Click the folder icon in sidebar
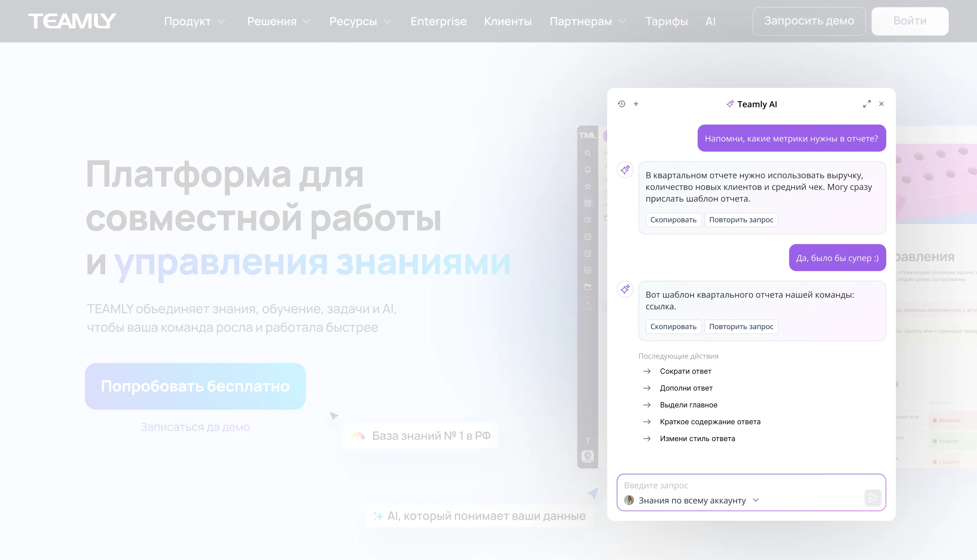The height and width of the screenshot is (560, 977). [588, 287]
